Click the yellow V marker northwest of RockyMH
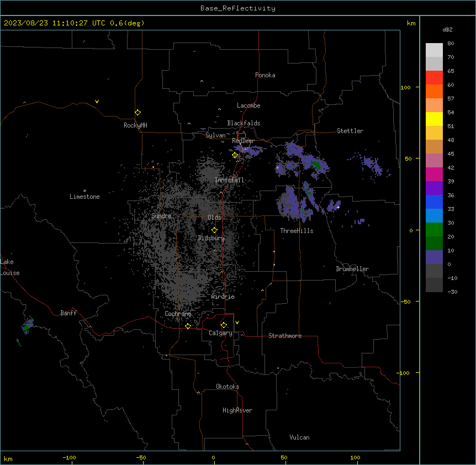 coord(97,102)
